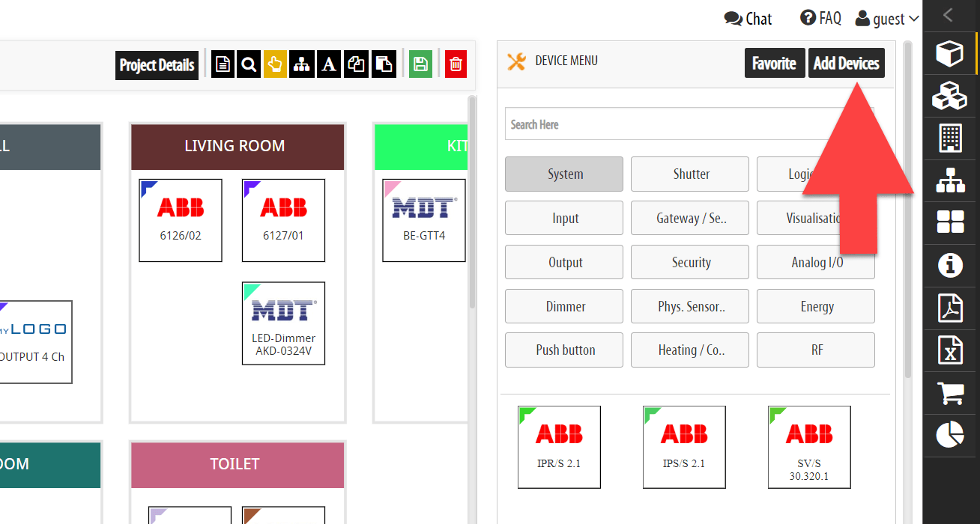Select the Logic device category
The height and width of the screenshot is (524, 980).
(816, 174)
